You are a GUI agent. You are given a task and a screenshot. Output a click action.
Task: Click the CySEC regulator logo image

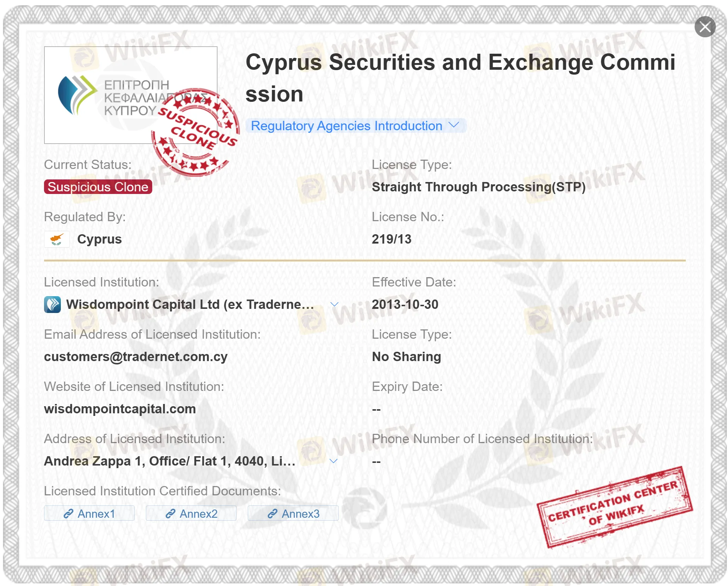(x=112, y=95)
